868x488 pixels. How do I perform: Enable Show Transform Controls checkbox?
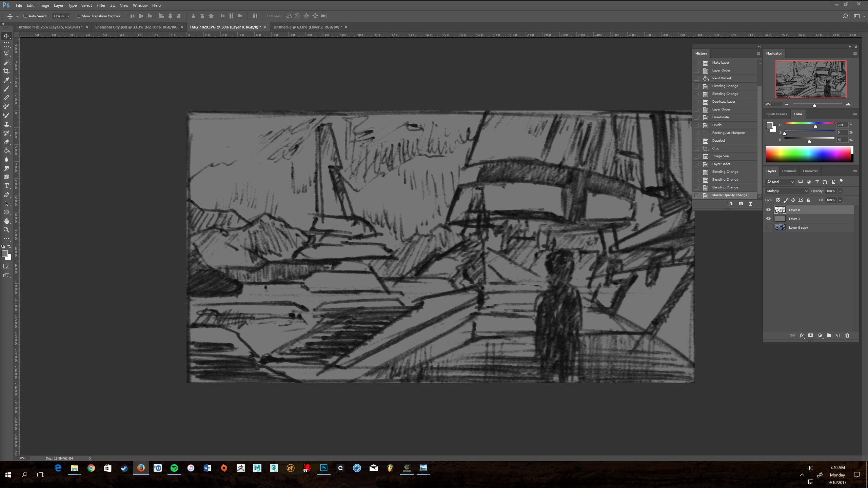pos(78,16)
